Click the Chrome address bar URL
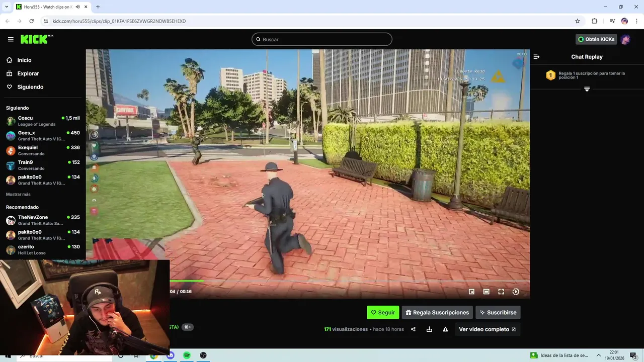This screenshot has width=644, height=362. (119, 21)
